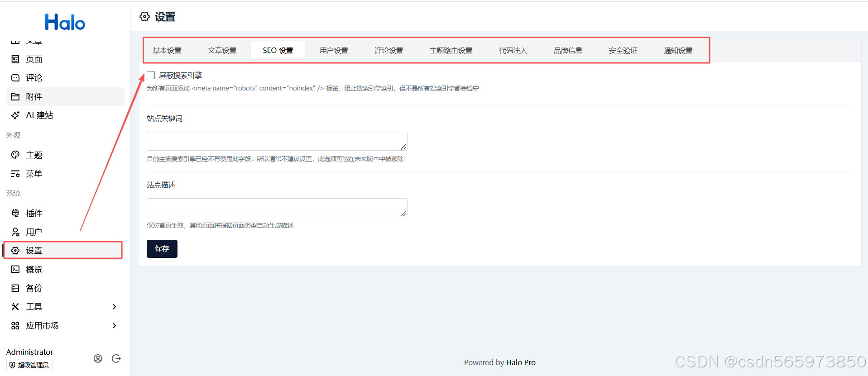Focus the 站点描述 text area
This screenshot has width=868, height=376.
[x=277, y=208]
